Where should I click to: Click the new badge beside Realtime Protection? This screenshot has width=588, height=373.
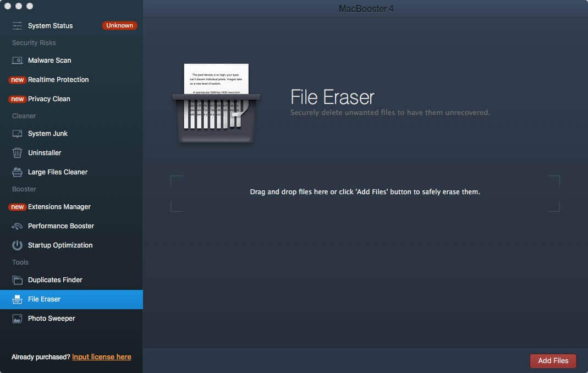(17, 80)
